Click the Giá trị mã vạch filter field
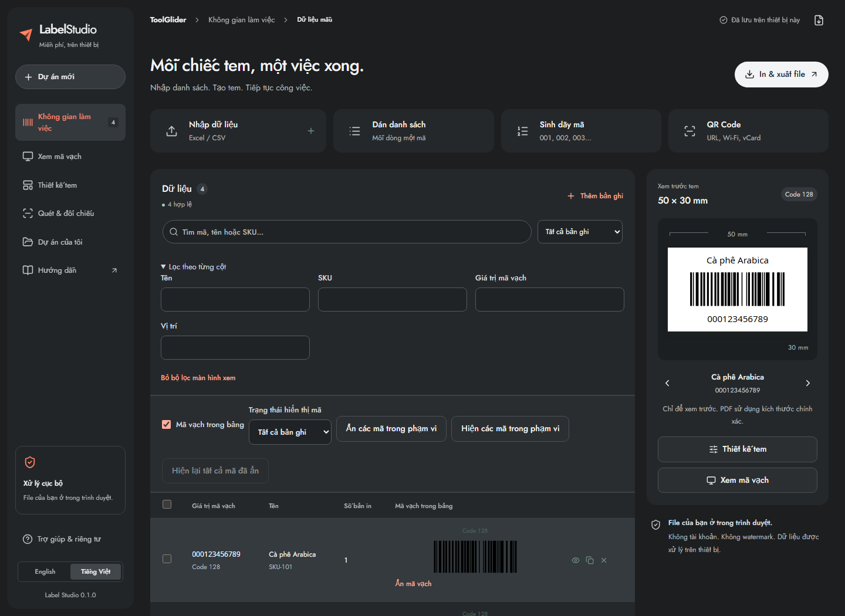Viewport: 845px width, 616px height. point(550,299)
